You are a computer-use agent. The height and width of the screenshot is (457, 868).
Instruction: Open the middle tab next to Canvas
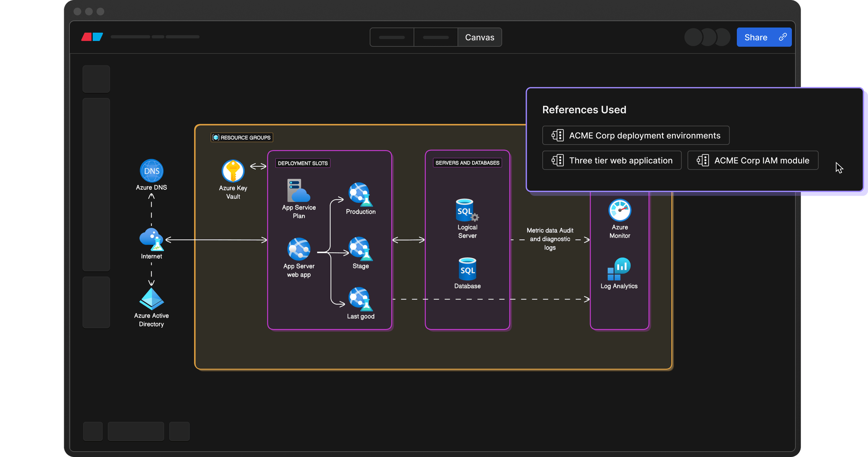click(x=436, y=37)
